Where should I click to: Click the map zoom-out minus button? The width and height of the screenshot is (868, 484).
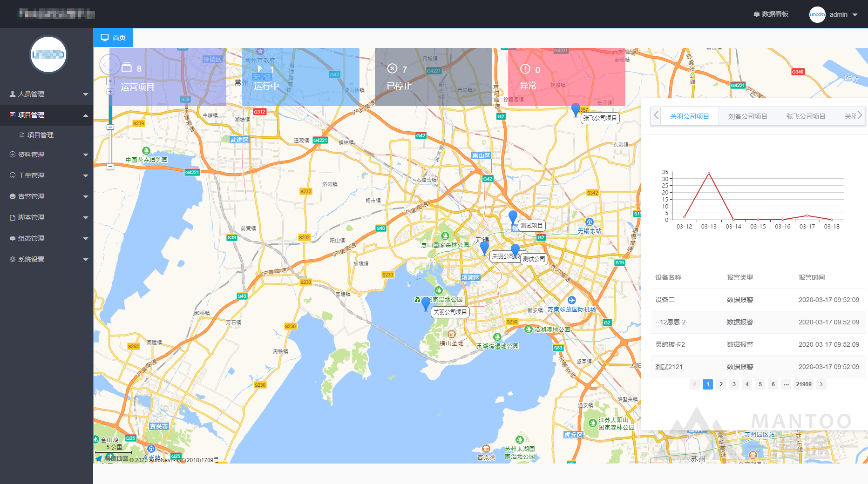coord(110,166)
